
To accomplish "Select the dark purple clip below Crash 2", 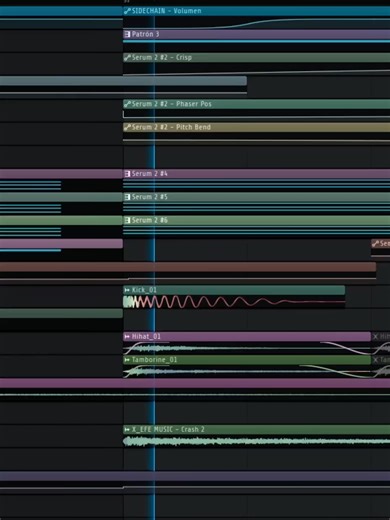I will point(195,476).
